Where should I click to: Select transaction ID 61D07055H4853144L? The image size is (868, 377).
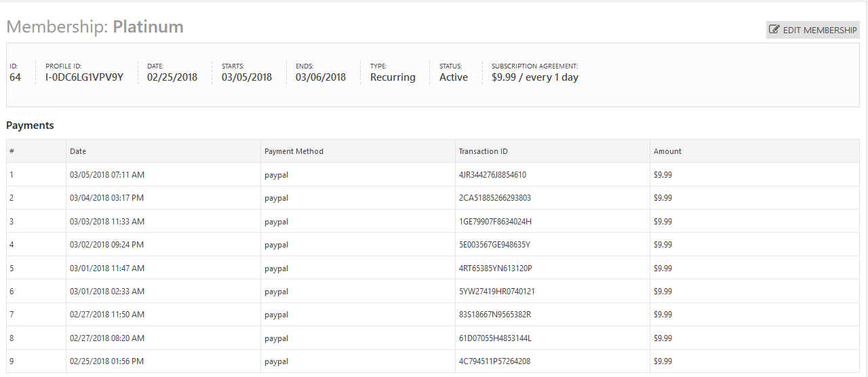[495, 338]
